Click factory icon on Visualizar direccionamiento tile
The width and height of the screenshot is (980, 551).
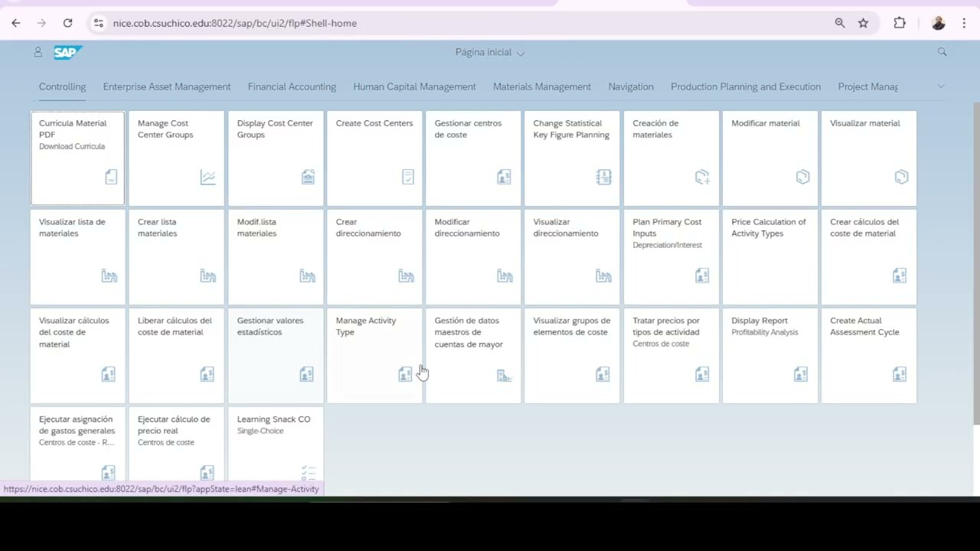click(x=604, y=276)
